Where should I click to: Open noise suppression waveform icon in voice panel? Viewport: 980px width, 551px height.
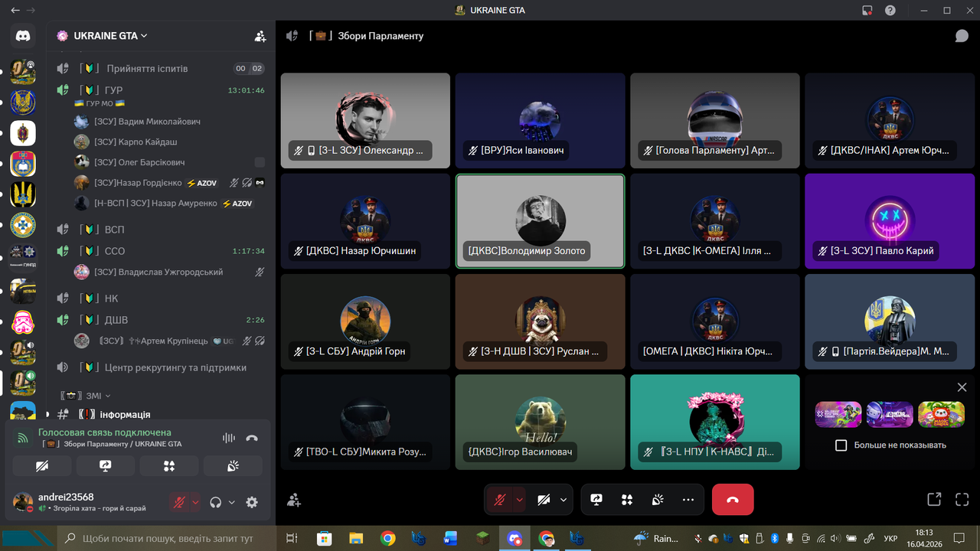[228, 438]
